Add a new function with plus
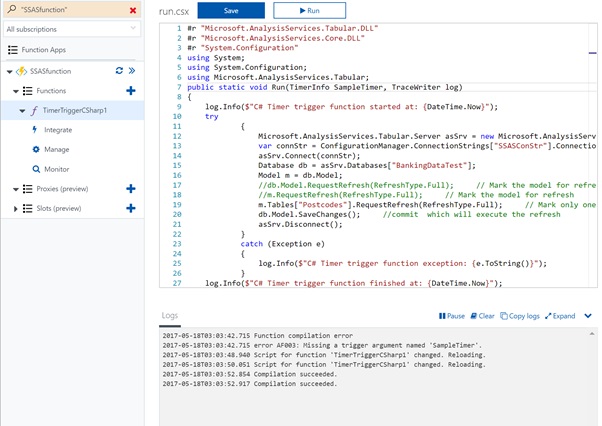 point(131,91)
